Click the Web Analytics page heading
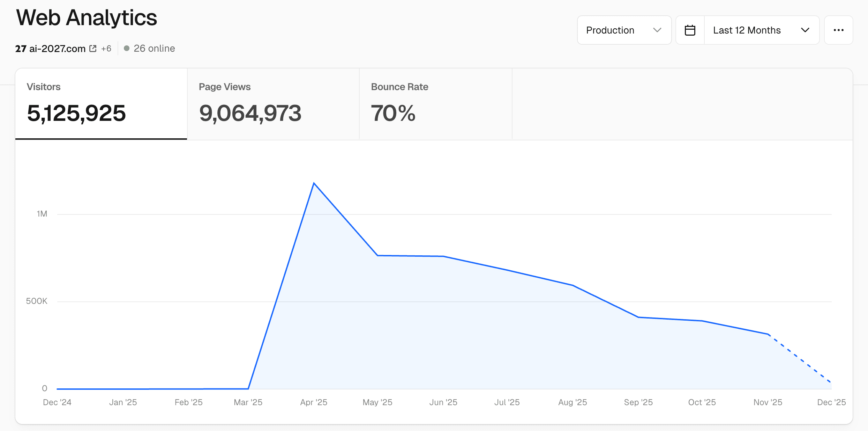Viewport: 868px width, 431px height. tap(87, 17)
